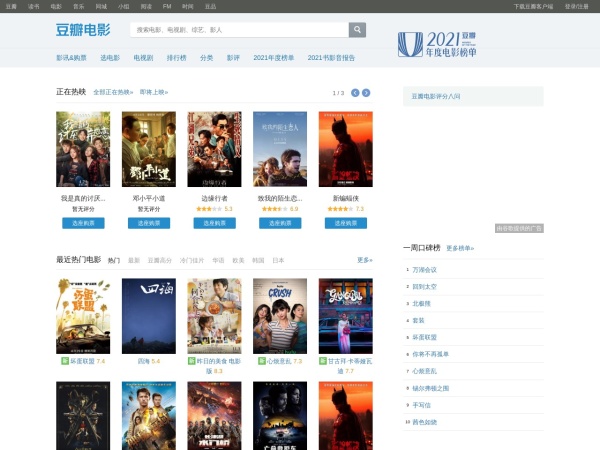Select the 华语 filter option
600x450 pixels.
(218, 260)
